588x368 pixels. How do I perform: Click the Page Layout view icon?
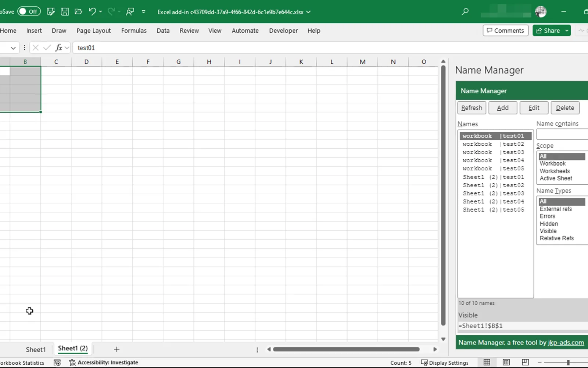(x=506, y=362)
